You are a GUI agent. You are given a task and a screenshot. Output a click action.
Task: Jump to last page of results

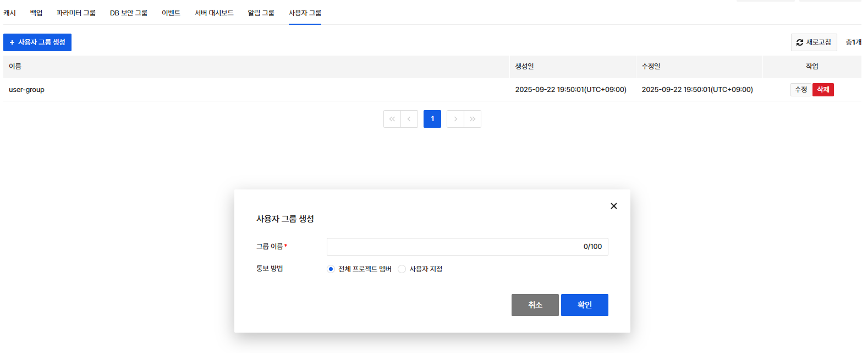473,119
